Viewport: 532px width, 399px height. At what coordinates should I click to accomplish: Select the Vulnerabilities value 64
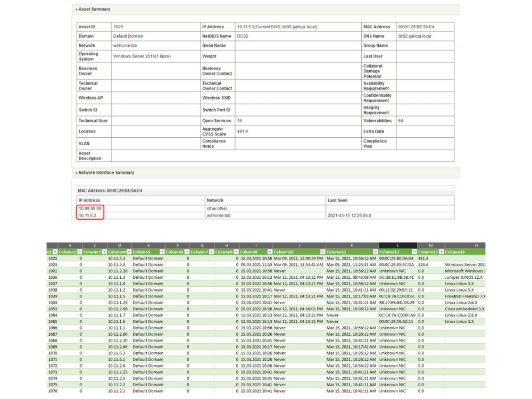pos(401,121)
